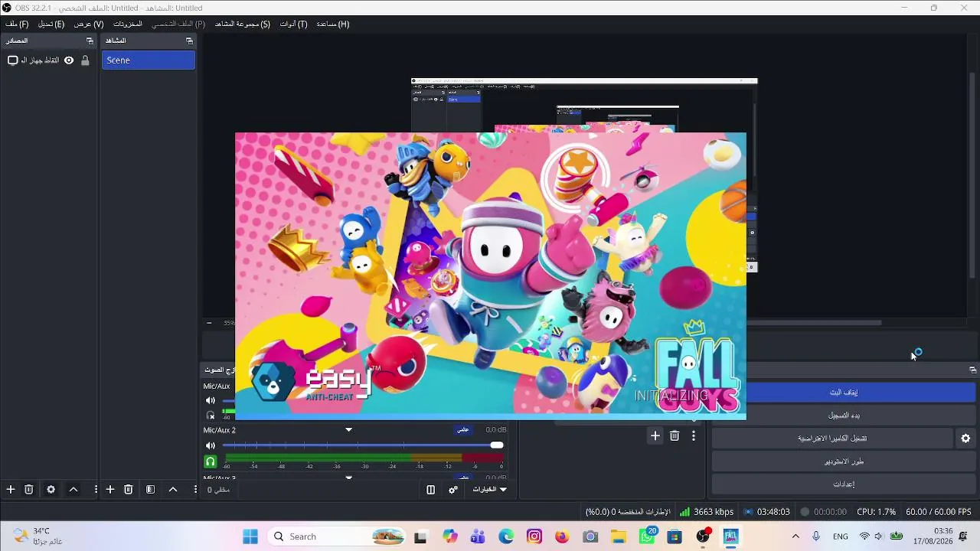
Task: Remove the scene transition with the trash icon
Action: point(675,435)
